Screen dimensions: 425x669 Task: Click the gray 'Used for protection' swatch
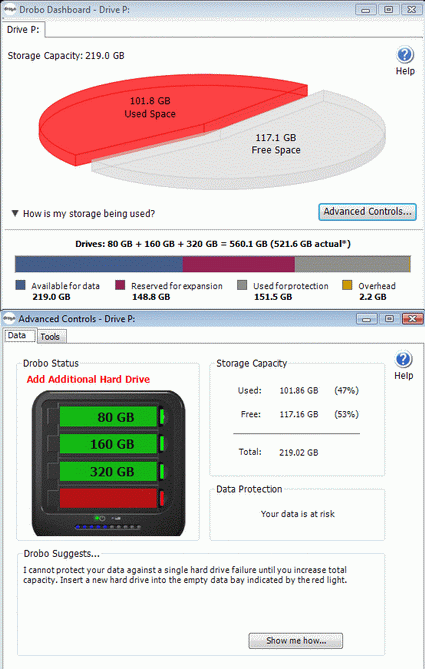pyautogui.click(x=242, y=285)
